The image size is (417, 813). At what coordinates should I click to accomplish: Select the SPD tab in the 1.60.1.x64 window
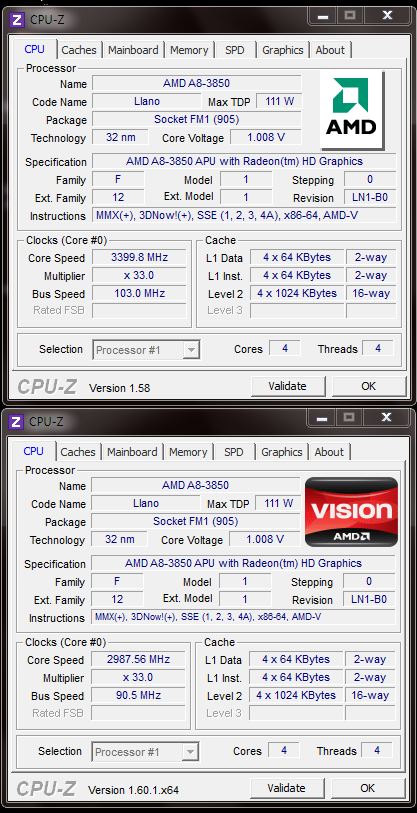(x=233, y=452)
